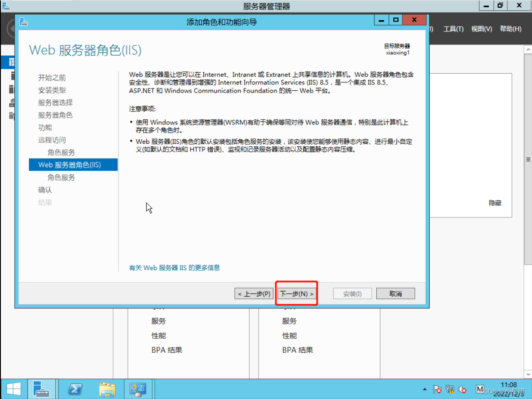Screen dimensions: 532x399
Task: Click Server Manager title bar icon
Action: pyautogui.click(x=6, y=6)
